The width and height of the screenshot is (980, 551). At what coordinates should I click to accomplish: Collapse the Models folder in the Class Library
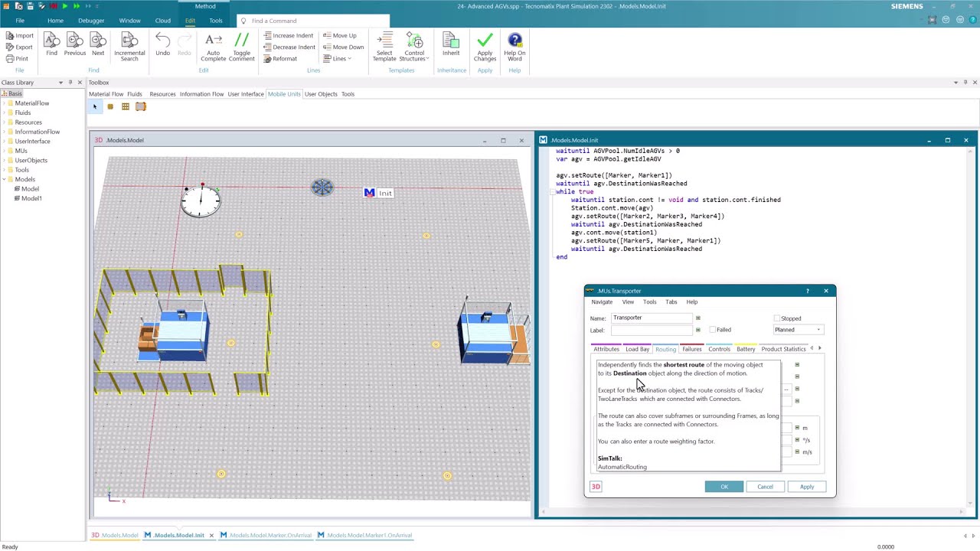5,179
